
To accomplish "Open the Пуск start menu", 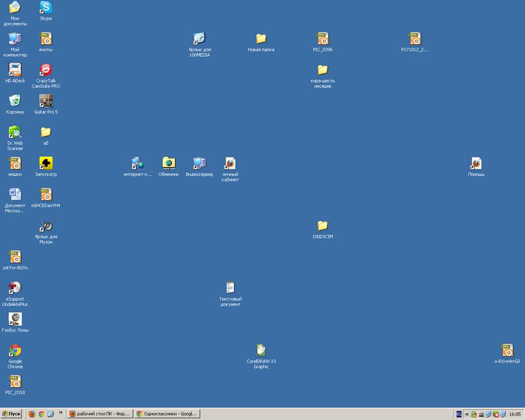I will (12, 414).
